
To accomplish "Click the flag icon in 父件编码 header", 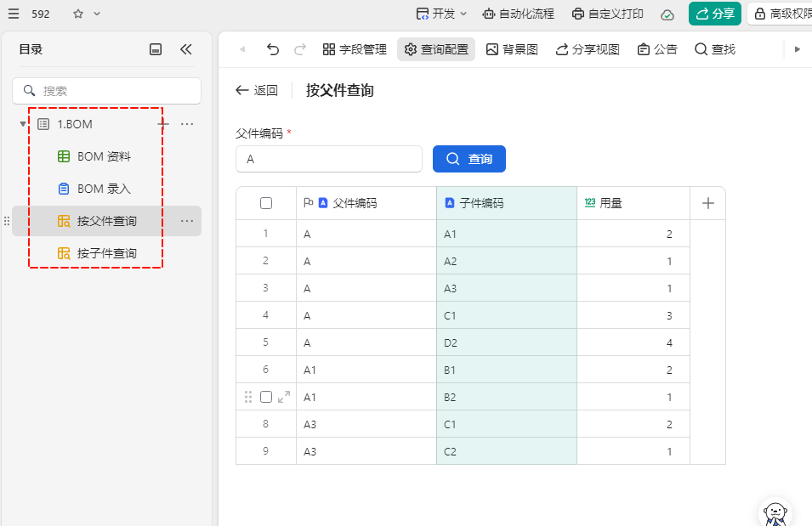I will pyautogui.click(x=308, y=203).
